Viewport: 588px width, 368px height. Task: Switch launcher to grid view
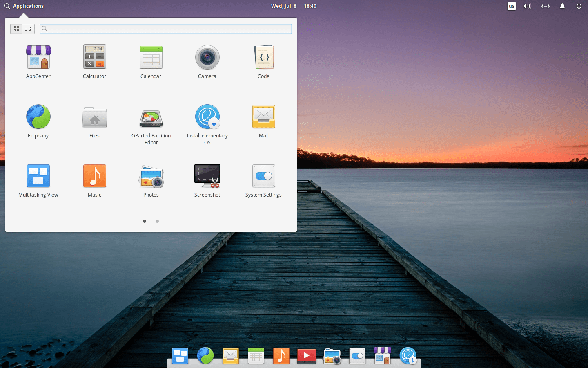[16, 29]
